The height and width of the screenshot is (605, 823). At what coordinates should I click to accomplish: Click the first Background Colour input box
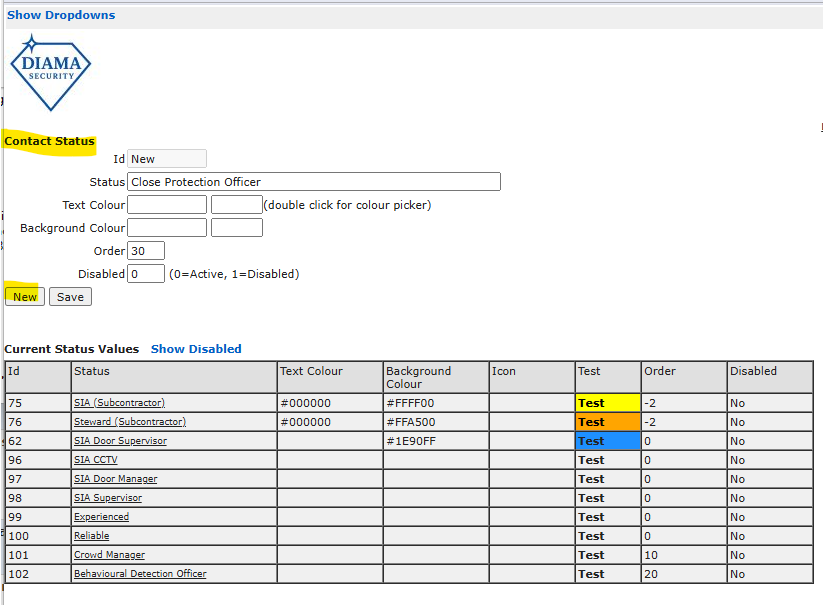point(167,228)
